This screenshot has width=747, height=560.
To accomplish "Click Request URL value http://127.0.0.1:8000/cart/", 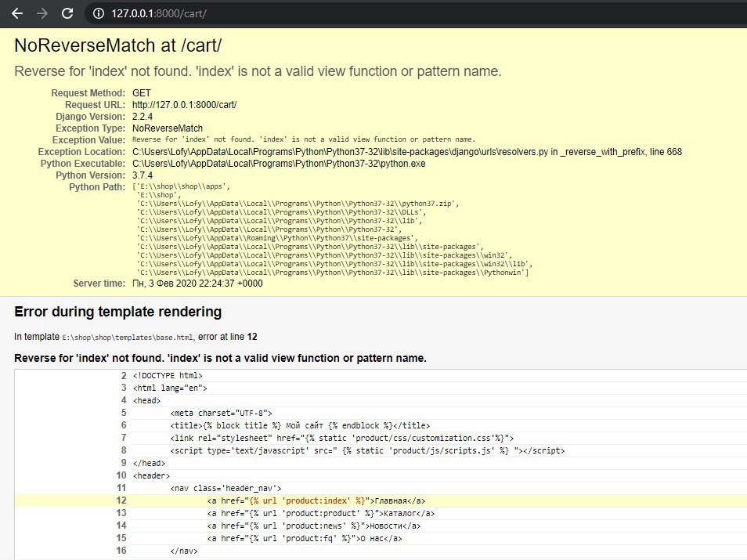I will click(x=184, y=105).
